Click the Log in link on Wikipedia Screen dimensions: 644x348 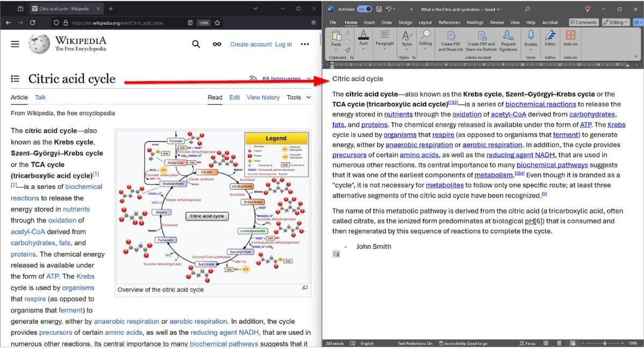[x=283, y=45]
